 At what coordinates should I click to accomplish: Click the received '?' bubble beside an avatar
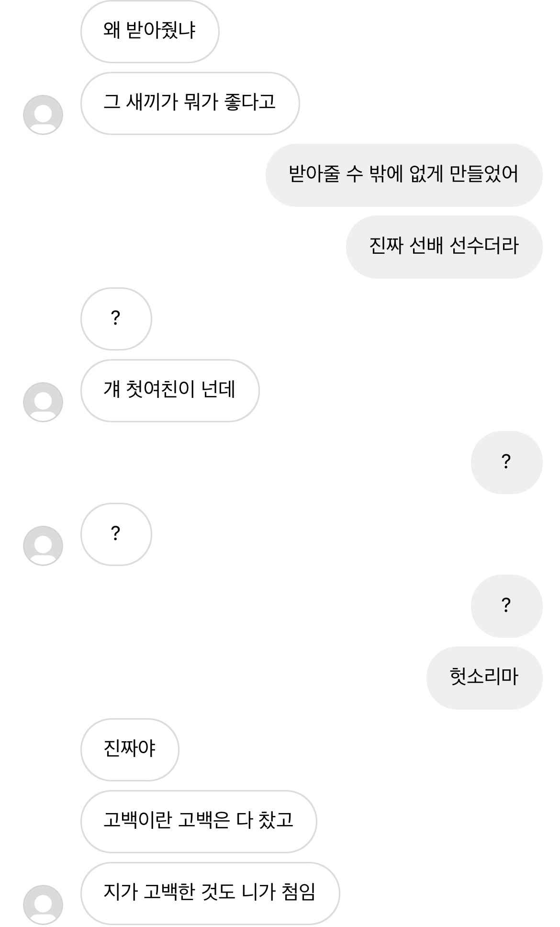[x=116, y=534]
